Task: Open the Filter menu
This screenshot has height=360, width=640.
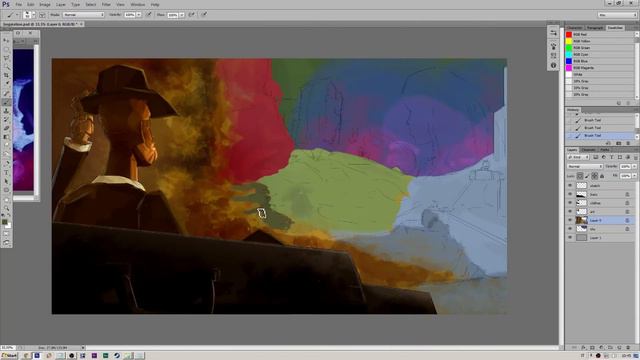Action: point(106,4)
